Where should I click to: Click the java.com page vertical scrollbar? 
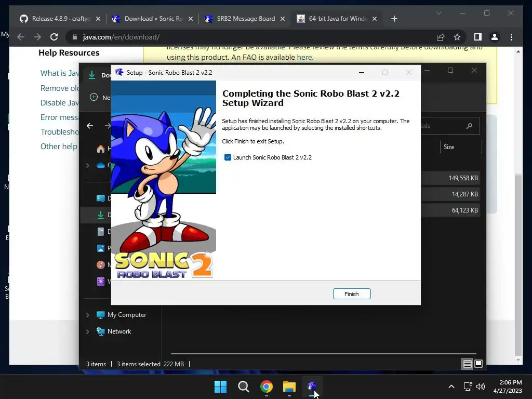[518, 264]
